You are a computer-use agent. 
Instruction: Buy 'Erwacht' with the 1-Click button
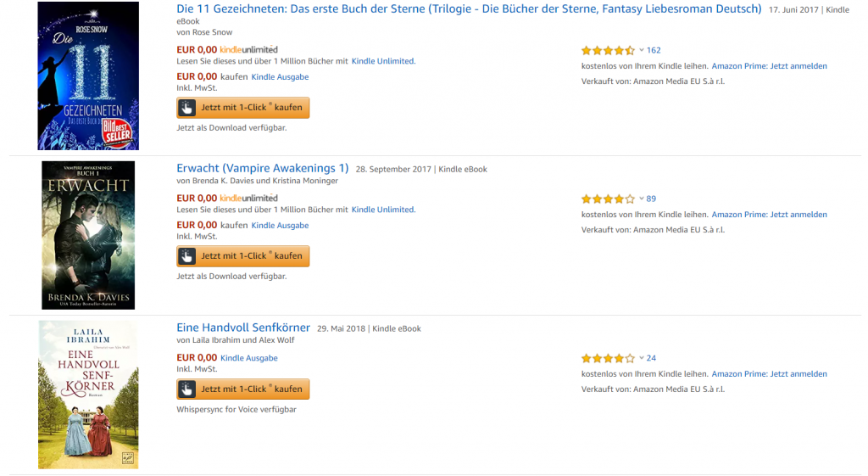click(243, 256)
